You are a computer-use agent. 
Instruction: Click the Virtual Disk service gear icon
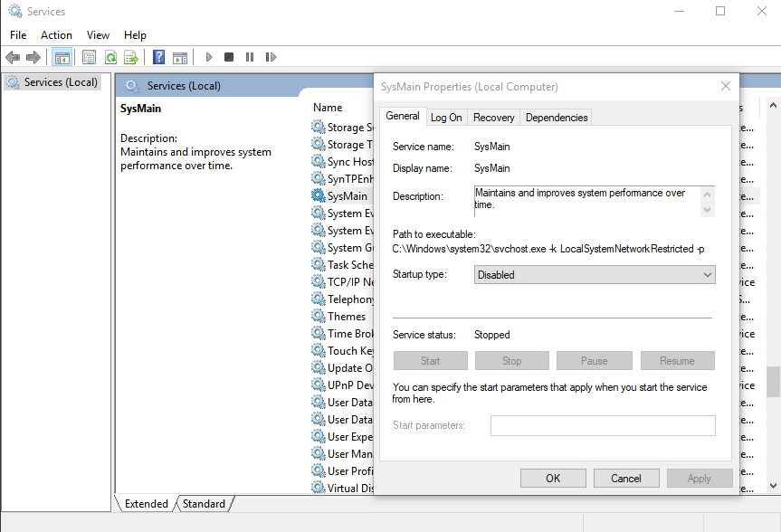[x=319, y=488]
